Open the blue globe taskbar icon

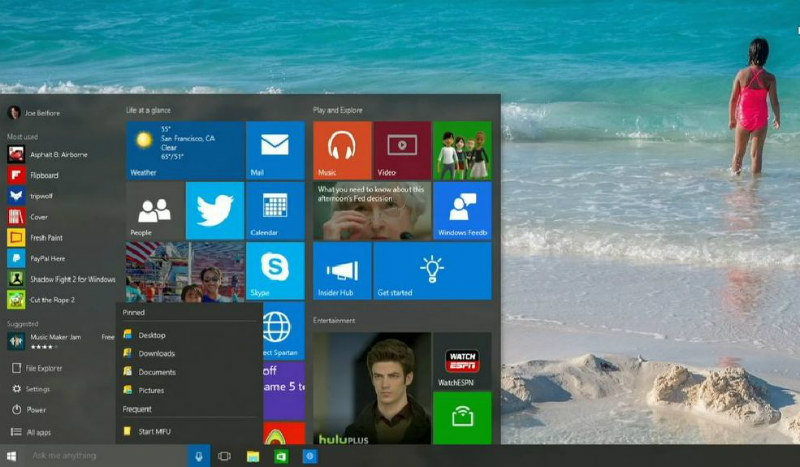(x=310, y=456)
